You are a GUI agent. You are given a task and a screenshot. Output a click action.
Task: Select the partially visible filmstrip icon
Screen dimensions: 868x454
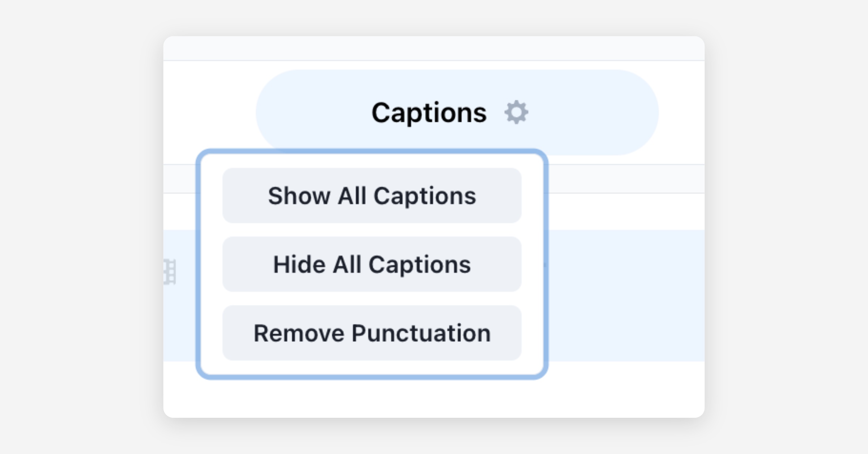point(170,272)
